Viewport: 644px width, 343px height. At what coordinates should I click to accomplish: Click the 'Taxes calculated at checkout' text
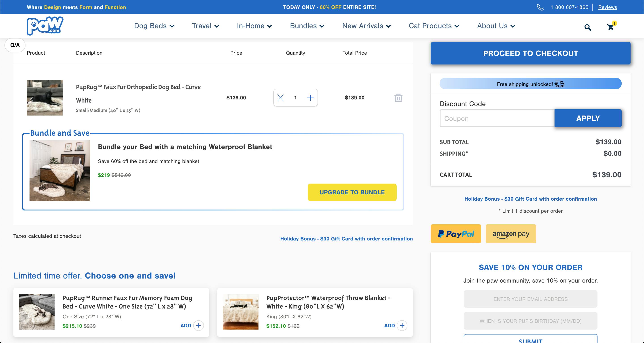pos(47,236)
